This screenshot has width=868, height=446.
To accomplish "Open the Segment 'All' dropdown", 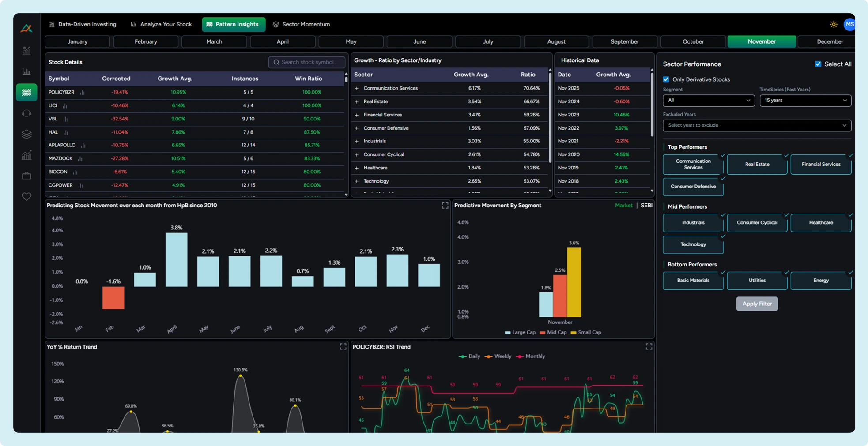I will (708, 100).
